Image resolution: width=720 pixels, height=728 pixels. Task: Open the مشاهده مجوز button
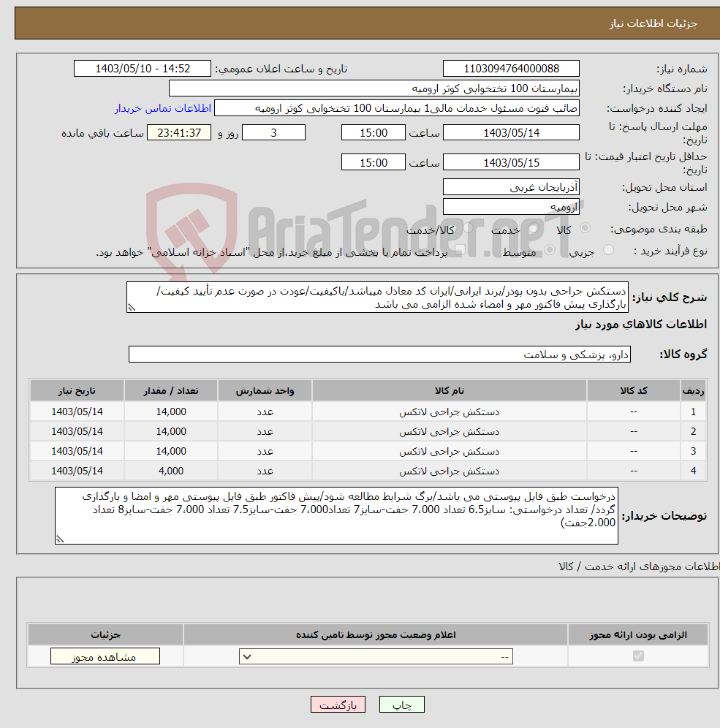point(105,656)
